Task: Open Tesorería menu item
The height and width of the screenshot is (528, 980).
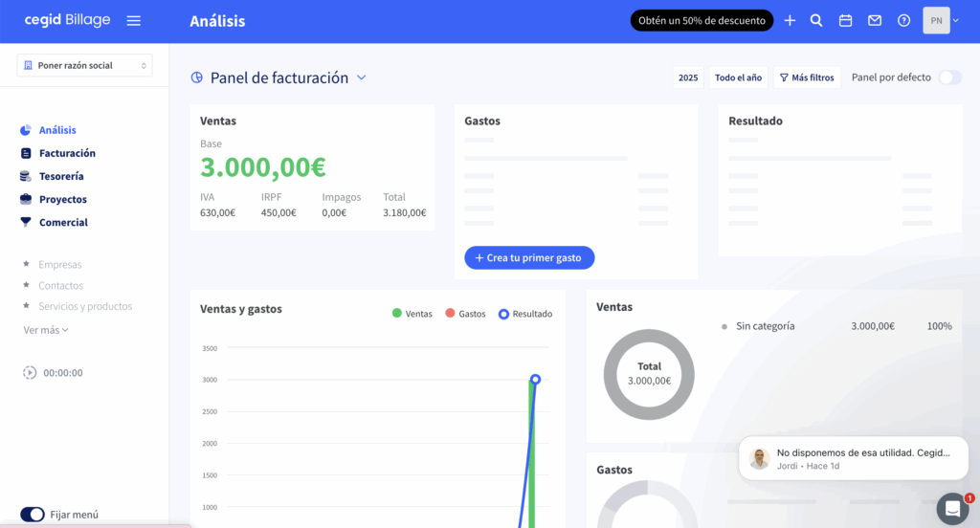Action: (61, 176)
